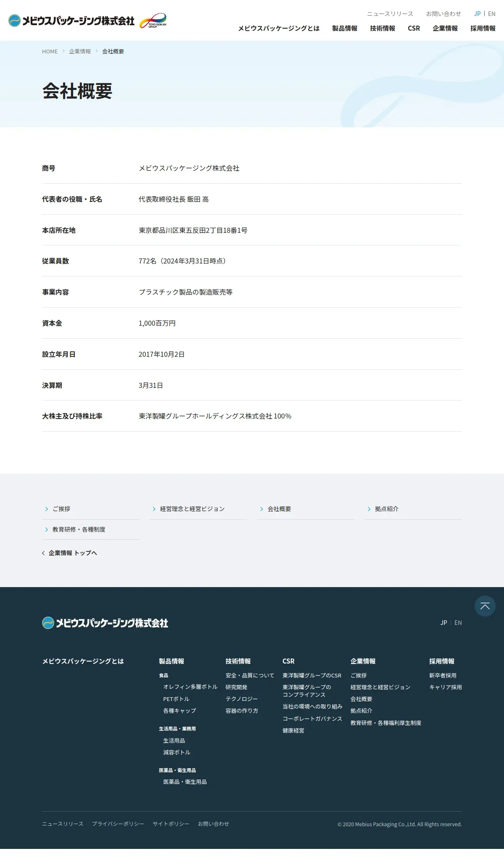Open 会社概要 link in section navigation

click(306, 509)
